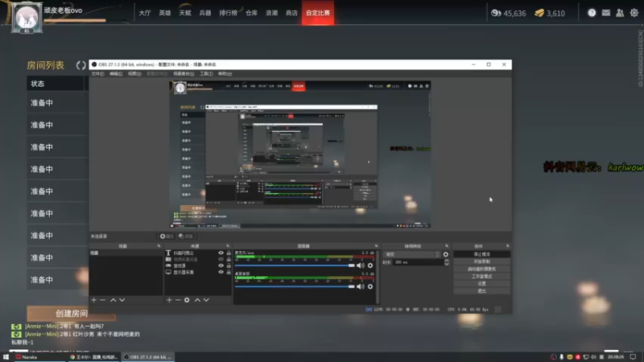Toggle visibility of the display capture source
The height and width of the screenshot is (362, 644).
tap(221, 272)
